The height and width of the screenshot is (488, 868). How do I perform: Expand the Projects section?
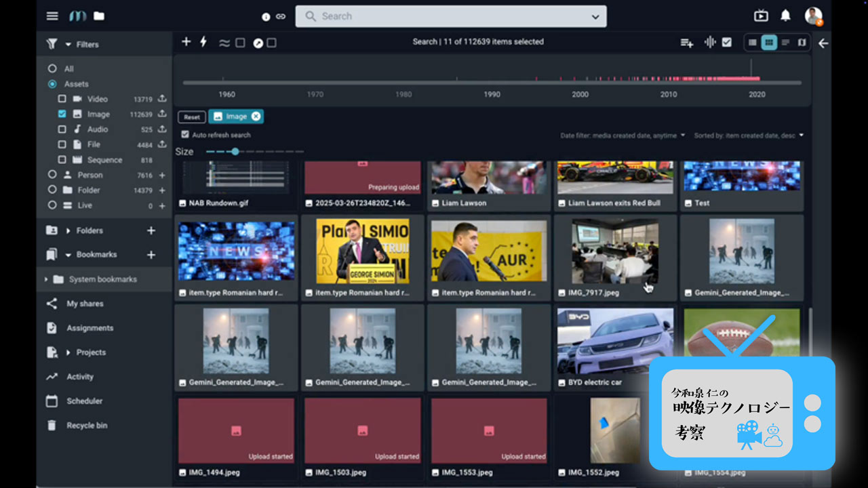coord(68,352)
